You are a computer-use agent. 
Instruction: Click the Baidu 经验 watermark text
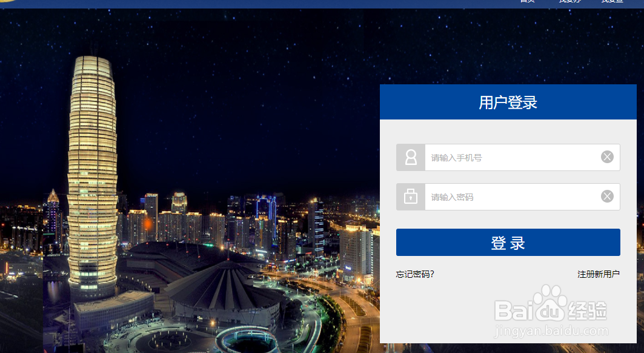click(x=586, y=311)
